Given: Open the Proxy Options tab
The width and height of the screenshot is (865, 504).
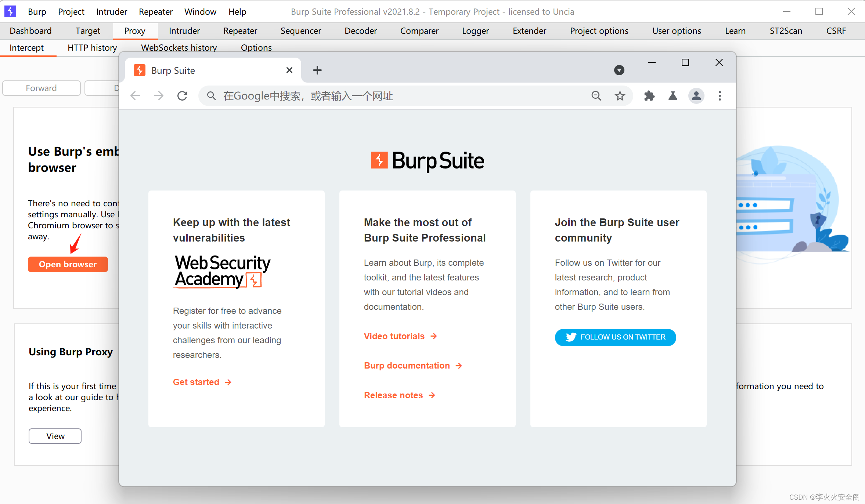Looking at the screenshot, I should click(255, 47).
